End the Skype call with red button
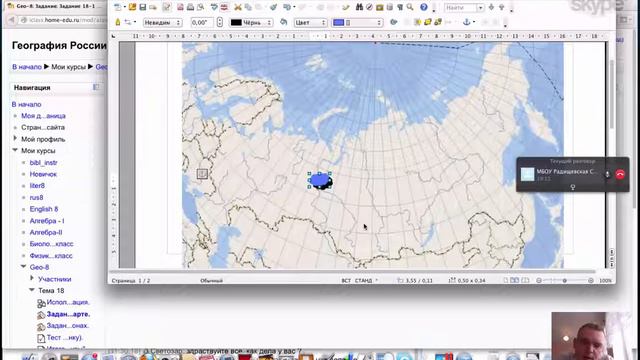The height and width of the screenshot is (360, 640). [620, 174]
